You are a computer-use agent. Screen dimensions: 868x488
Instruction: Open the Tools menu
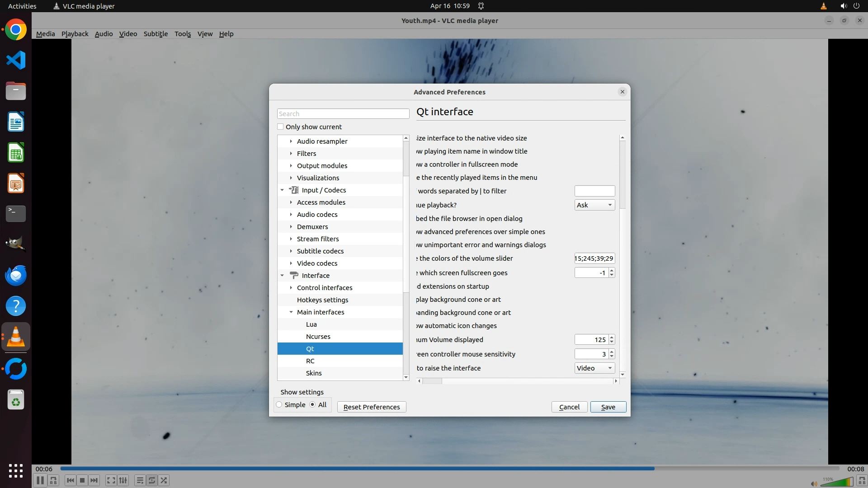coord(182,34)
